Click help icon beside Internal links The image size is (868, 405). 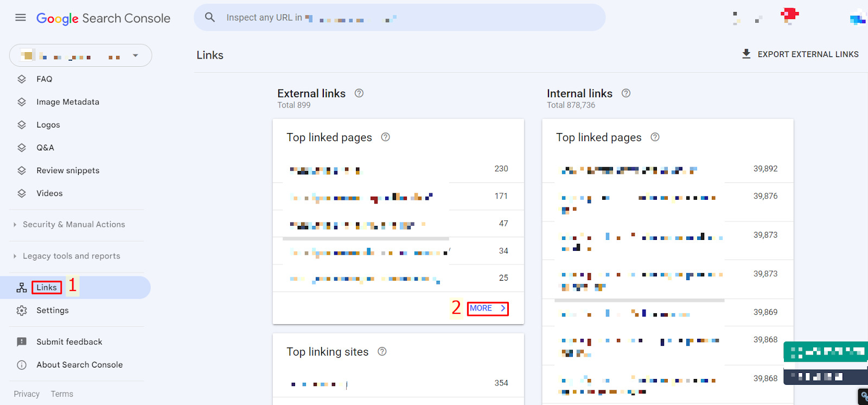(x=626, y=93)
